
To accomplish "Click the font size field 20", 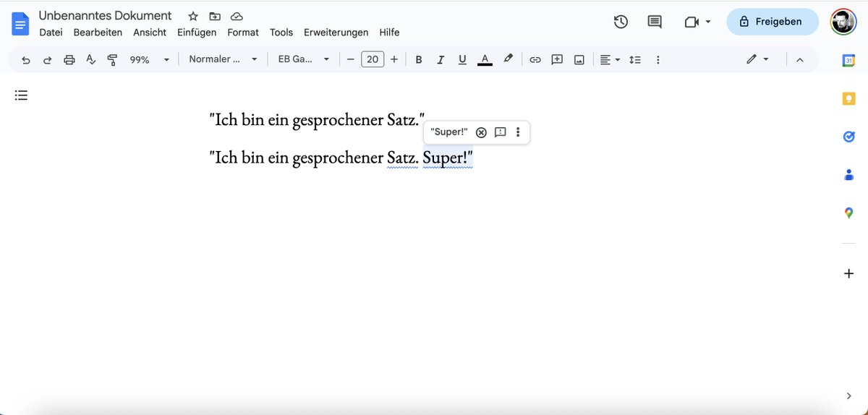I will click(373, 60).
